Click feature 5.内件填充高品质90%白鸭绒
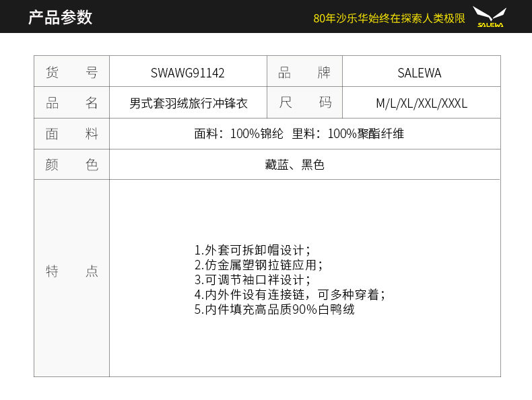 (x=275, y=309)
